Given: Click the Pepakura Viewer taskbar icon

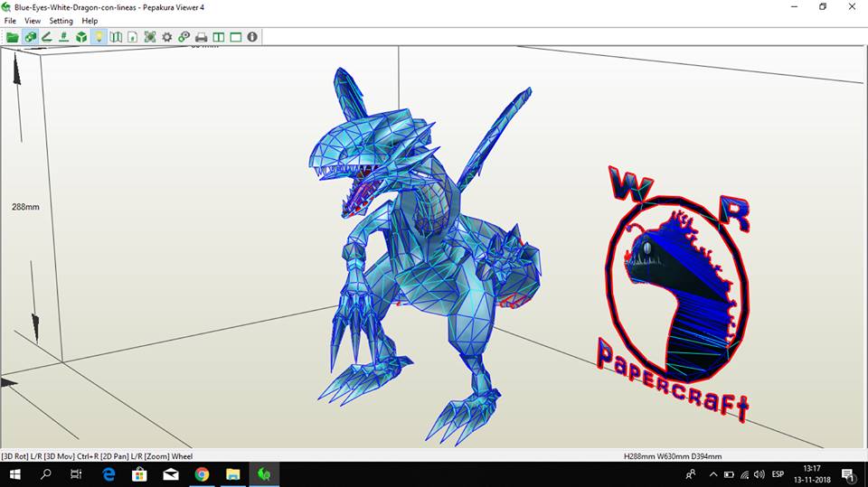Looking at the screenshot, I should (x=264, y=474).
